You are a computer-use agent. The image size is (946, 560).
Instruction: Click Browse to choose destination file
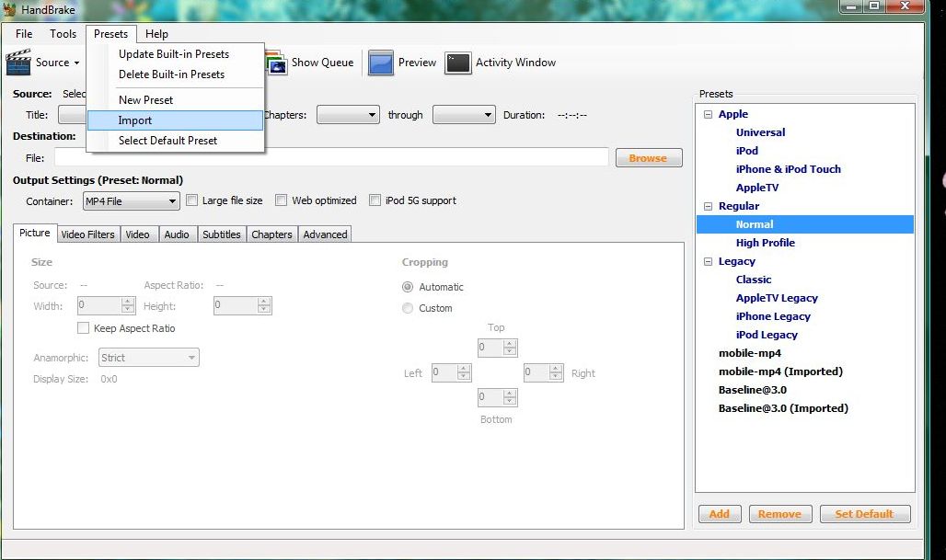click(x=649, y=157)
